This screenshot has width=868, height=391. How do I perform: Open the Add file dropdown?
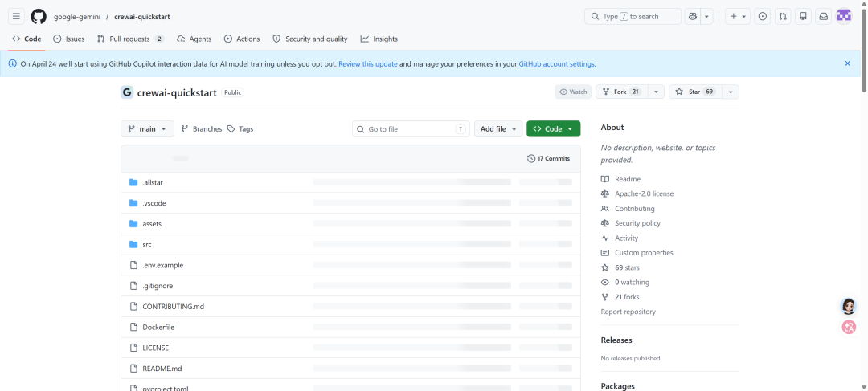pyautogui.click(x=498, y=128)
